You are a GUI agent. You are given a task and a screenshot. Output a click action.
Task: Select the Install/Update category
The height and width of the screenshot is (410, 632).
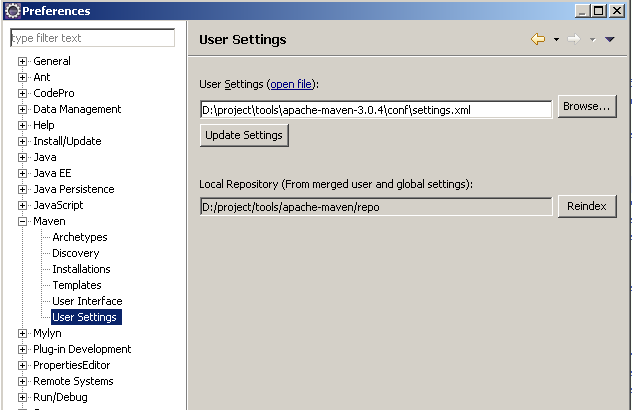(x=67, y=141)
